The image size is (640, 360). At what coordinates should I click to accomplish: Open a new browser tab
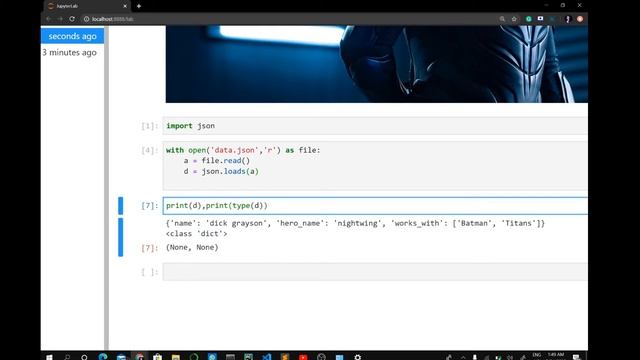pyautogui.click(x=139, y=6)
